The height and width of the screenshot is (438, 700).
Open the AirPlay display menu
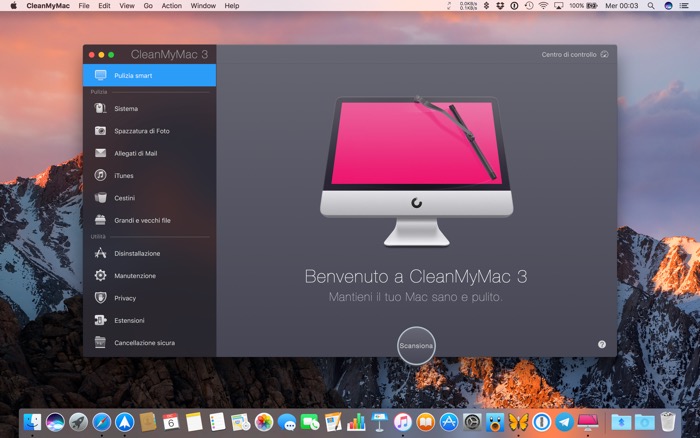[x=558, y=6]
